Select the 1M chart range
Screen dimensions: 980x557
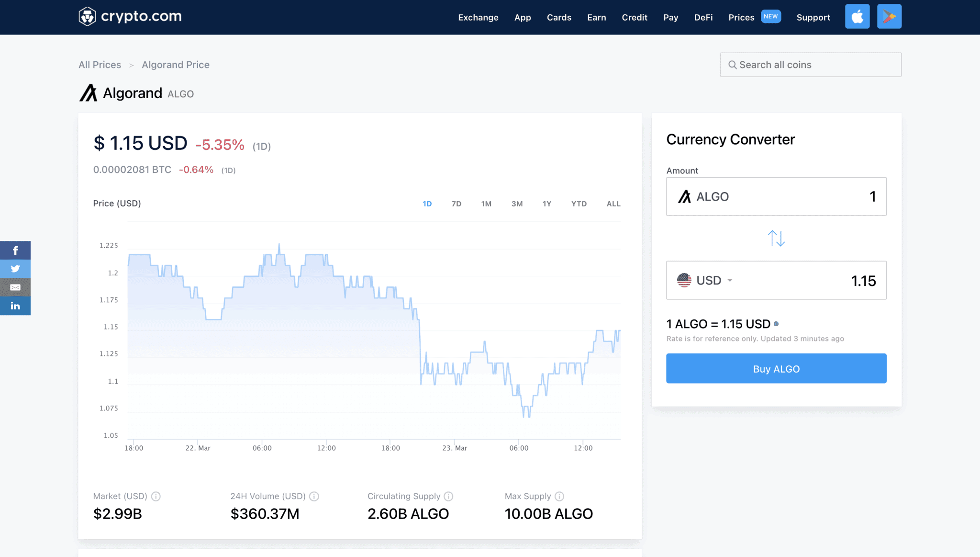[487, 204]
